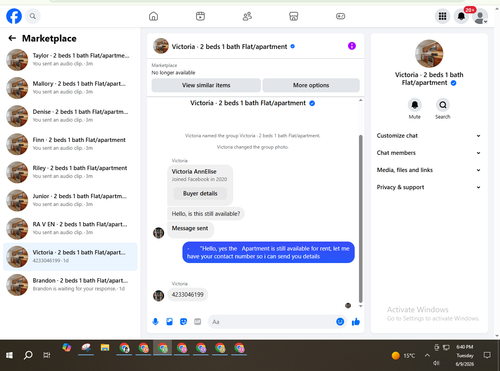Open Brandon's waiting-for-response conversation
This screenshot has width=500, height=371.
[x=70, y=285]
